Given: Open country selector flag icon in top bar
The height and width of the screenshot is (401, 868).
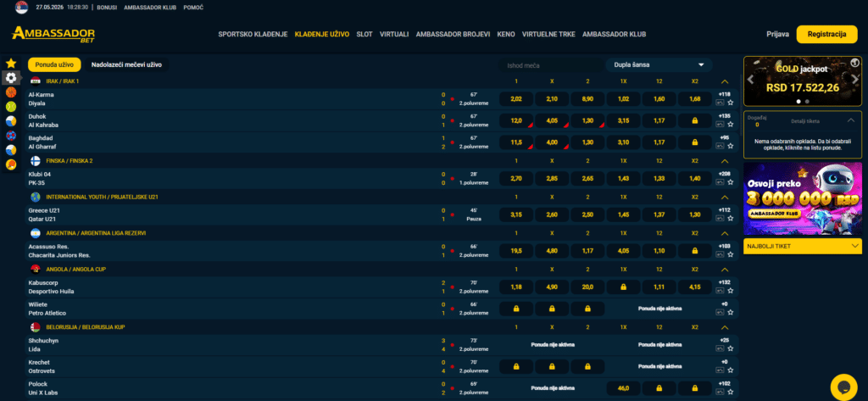Looking at the screenshot, I should pyautogui.click(x=21, y=7).
